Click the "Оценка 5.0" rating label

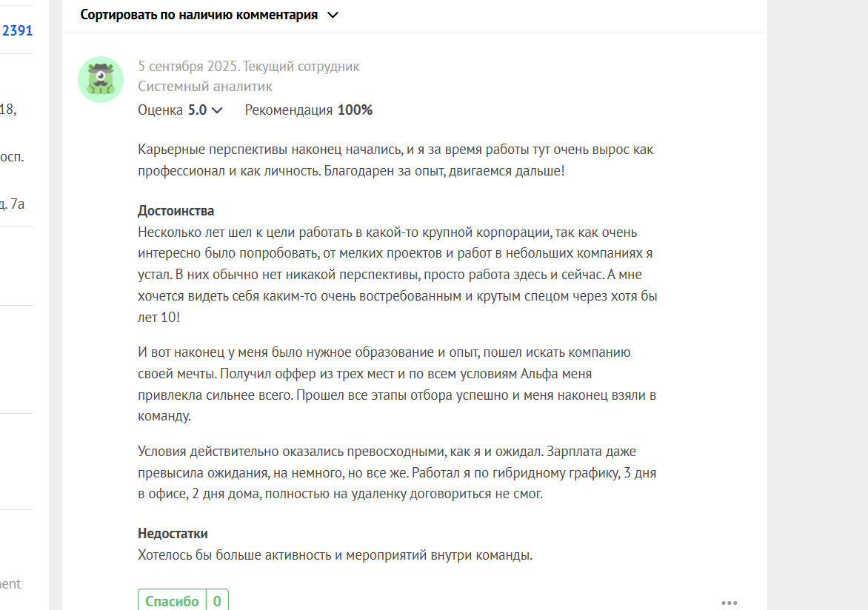[x=172, y=110]
